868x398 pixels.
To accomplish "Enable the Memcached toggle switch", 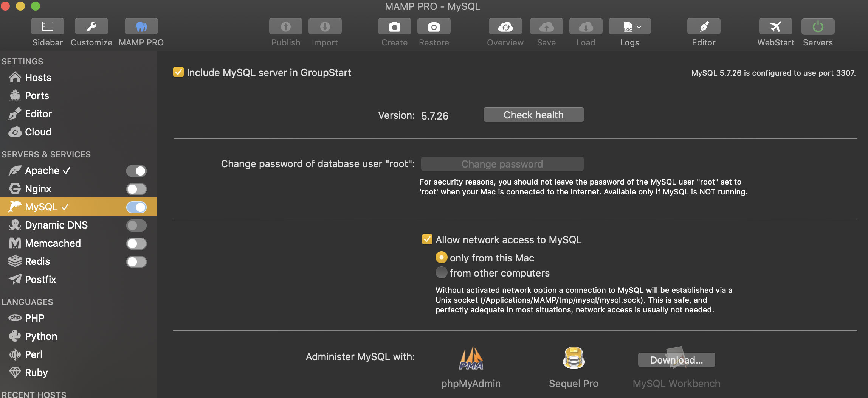I will coord(136,244).
